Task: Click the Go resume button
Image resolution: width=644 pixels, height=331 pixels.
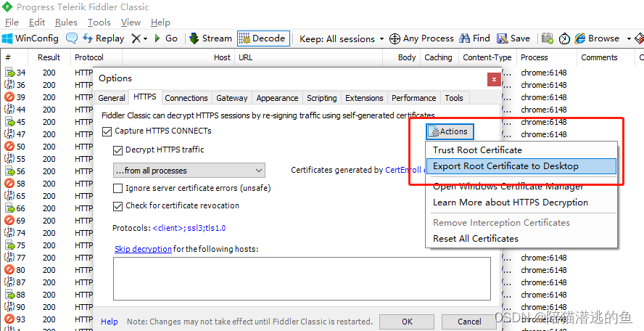Action: (x=166, y=38)
